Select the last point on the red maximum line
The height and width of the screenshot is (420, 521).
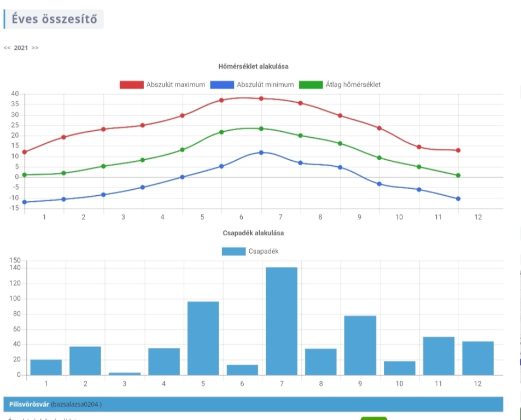click(x=458, y=150)
